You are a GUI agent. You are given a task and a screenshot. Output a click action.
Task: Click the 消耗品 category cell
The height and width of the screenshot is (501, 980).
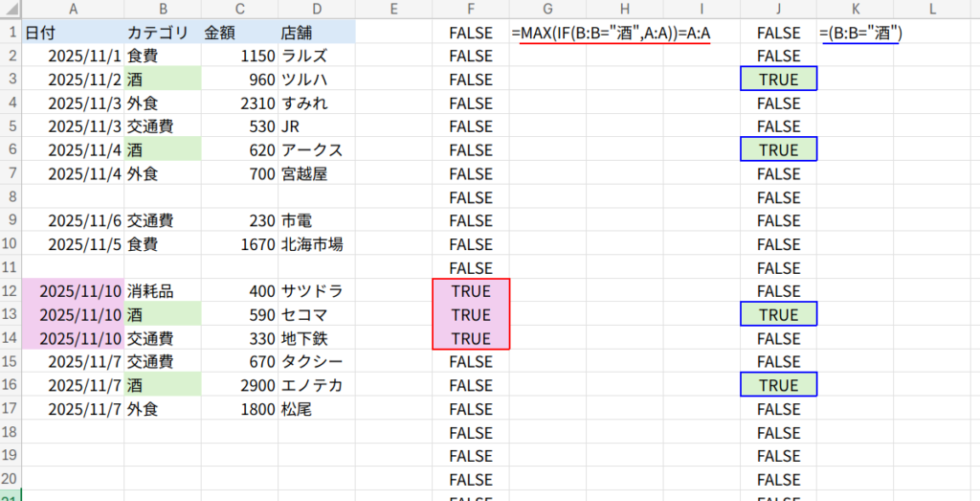click(162, 291)
